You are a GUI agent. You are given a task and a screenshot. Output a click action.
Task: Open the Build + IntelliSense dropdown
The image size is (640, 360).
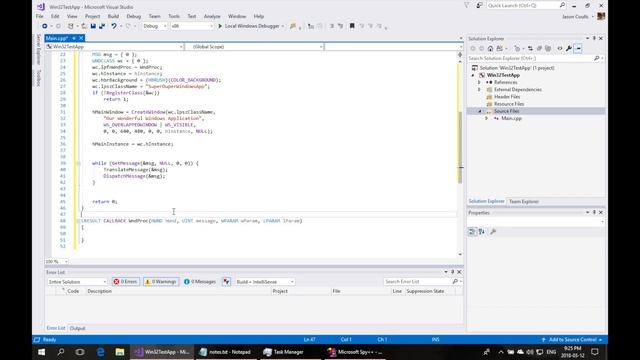265,282
